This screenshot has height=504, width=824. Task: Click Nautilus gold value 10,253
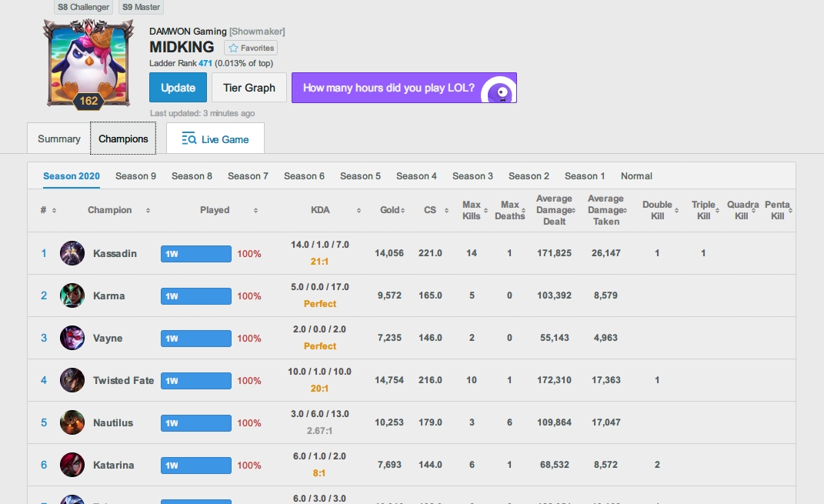click(389, 422)
